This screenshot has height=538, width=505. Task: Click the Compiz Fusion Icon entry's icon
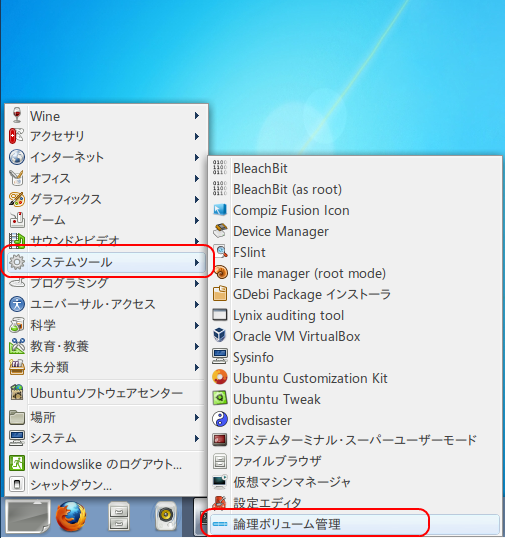coord(220,210)
